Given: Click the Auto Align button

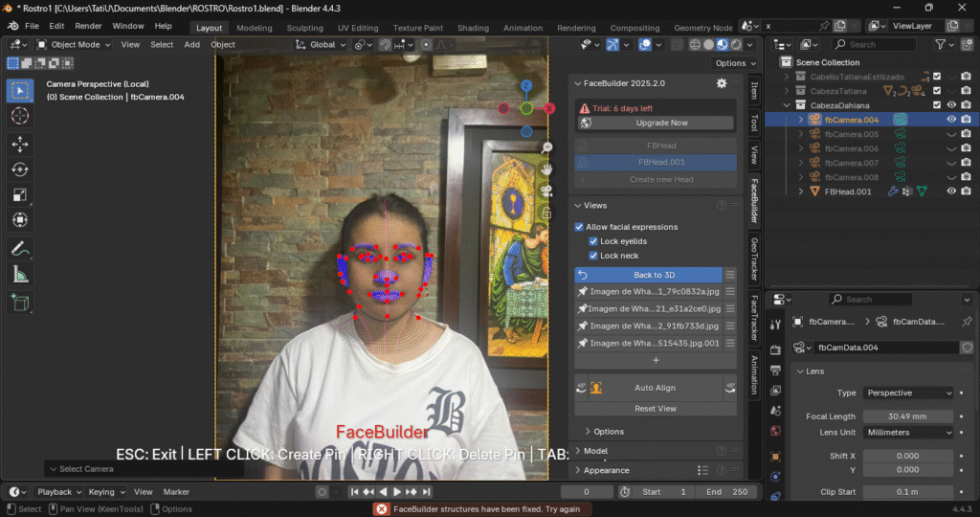Looking at the screenshot, I should [x=655, y=388].
